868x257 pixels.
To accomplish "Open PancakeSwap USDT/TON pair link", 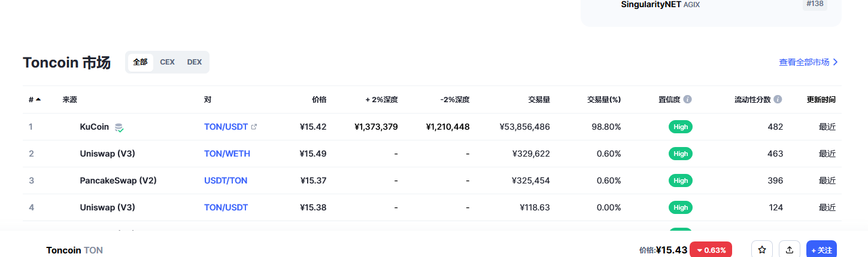I will point(226,180).
